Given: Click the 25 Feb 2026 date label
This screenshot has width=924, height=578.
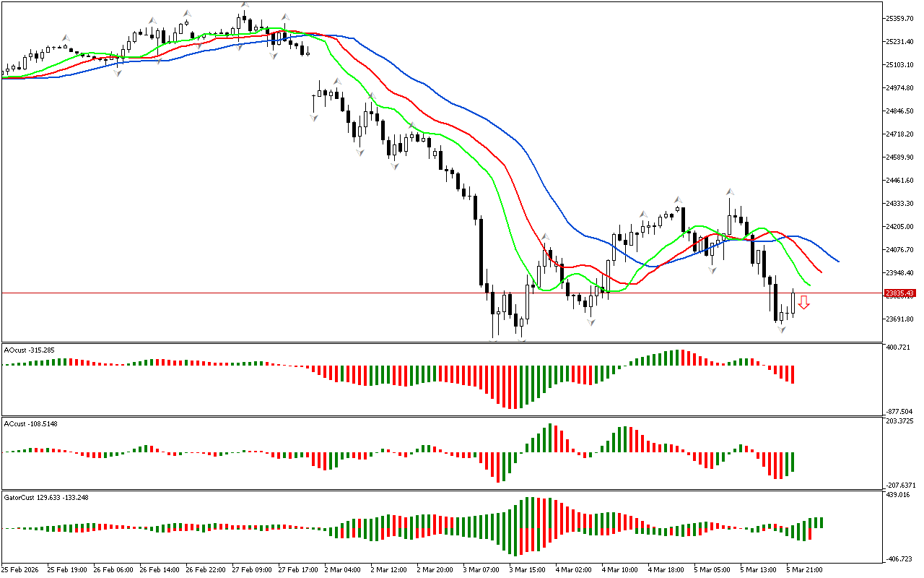Looking at the screenshot, I should click(21, 569).
